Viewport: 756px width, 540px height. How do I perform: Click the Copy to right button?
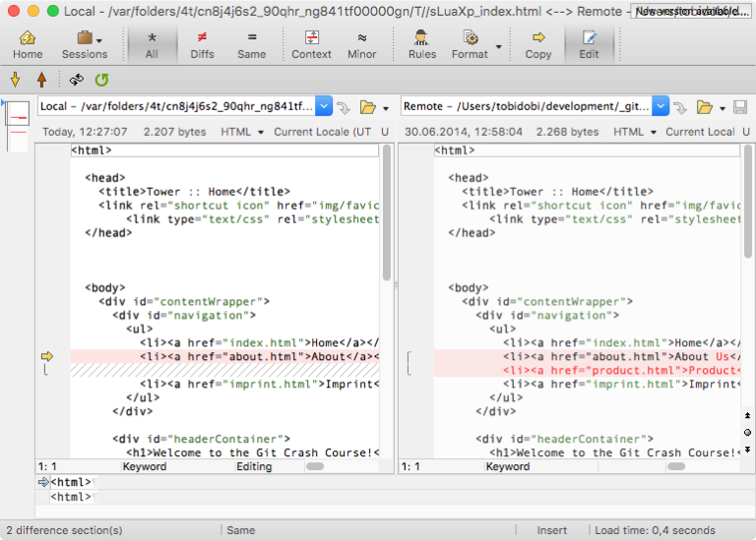coord(538,43)
